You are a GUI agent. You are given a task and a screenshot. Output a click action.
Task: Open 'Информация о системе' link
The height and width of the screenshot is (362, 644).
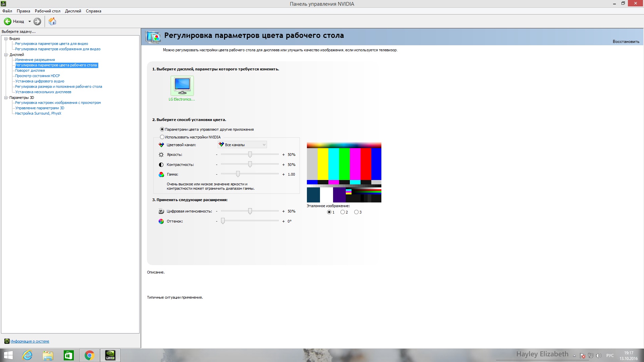pos(30,341)
